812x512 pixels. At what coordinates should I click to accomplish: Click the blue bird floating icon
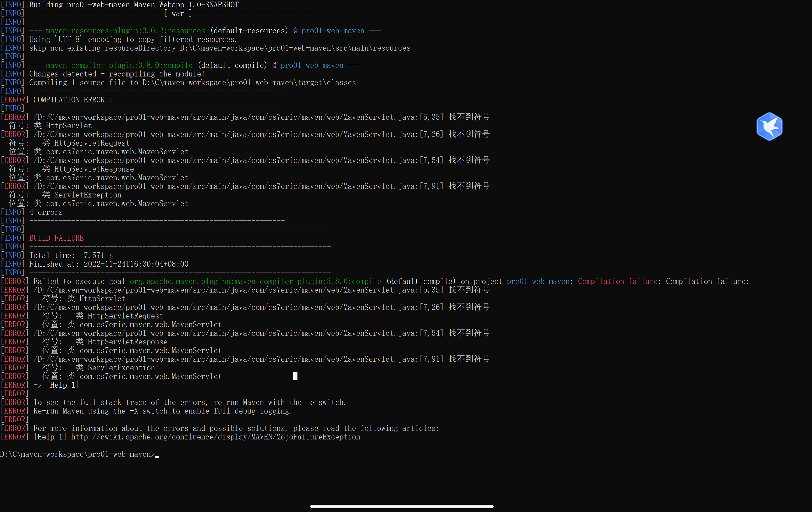[x=769, y=126]
